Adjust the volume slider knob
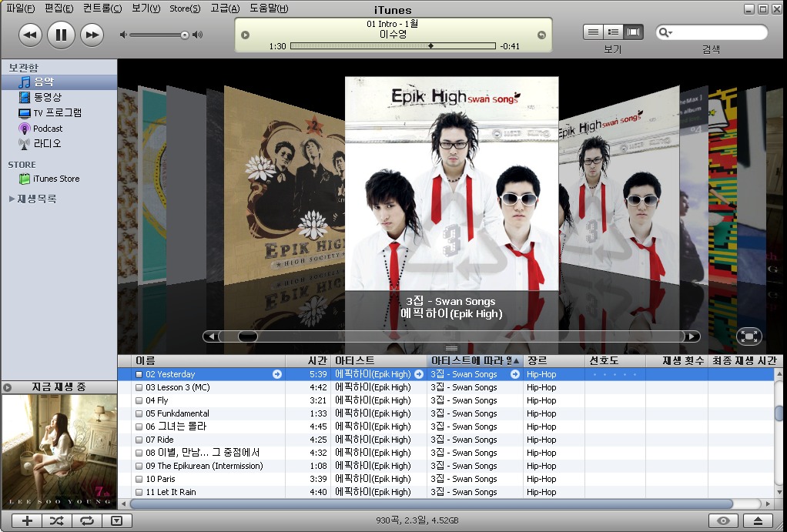 185,35
